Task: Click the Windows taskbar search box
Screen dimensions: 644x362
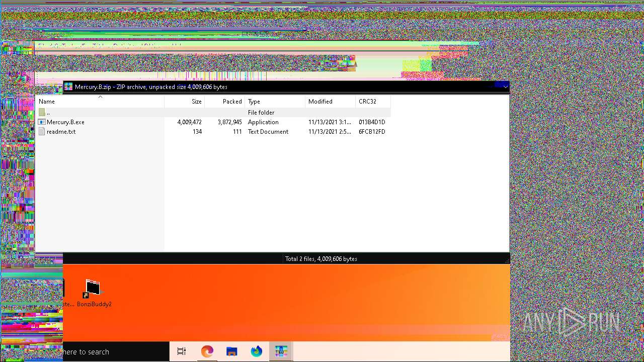Action: (116, 351)
